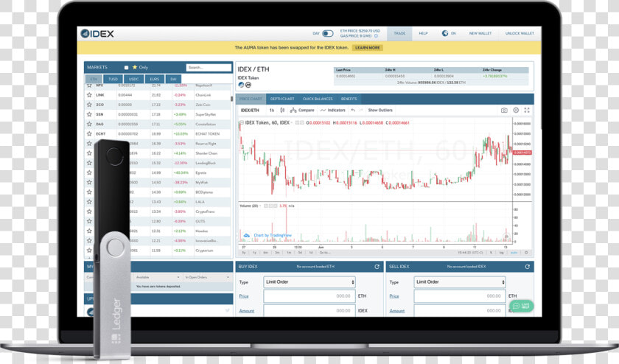This screenshot has width=619, height=364.
Task: Refresh the Buy IDEX panel
Action: (377, 267)
